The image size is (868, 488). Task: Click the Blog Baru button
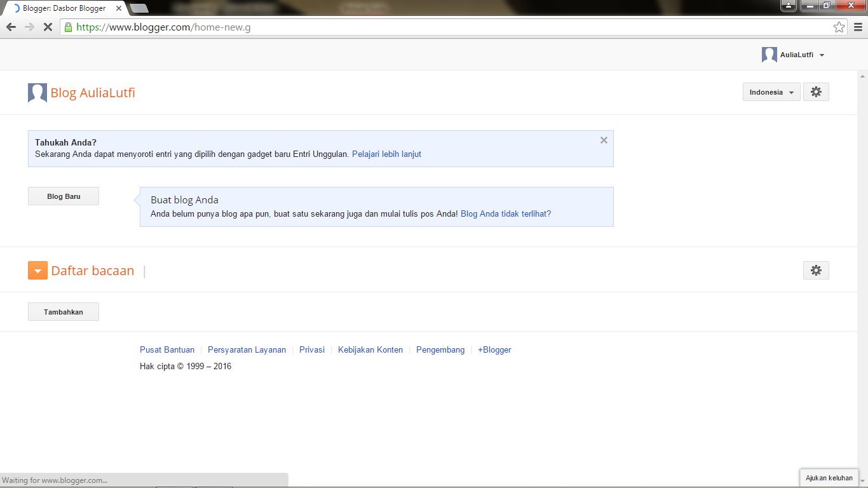tap(64, 196)
